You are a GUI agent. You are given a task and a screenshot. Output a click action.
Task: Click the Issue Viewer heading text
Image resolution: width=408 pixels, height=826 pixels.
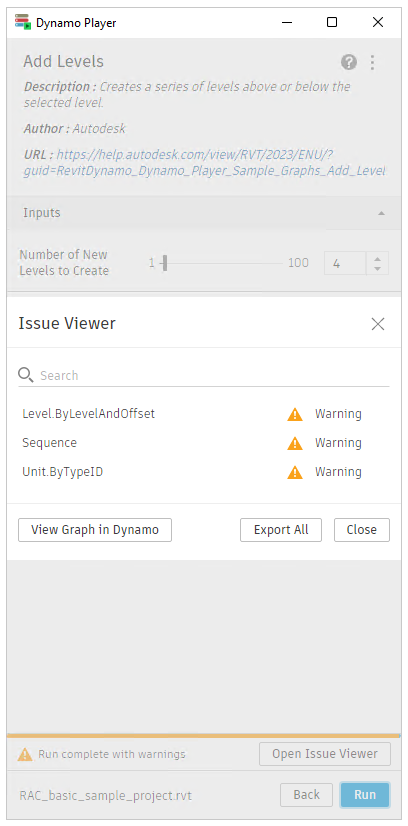click(x=67, y=323)
